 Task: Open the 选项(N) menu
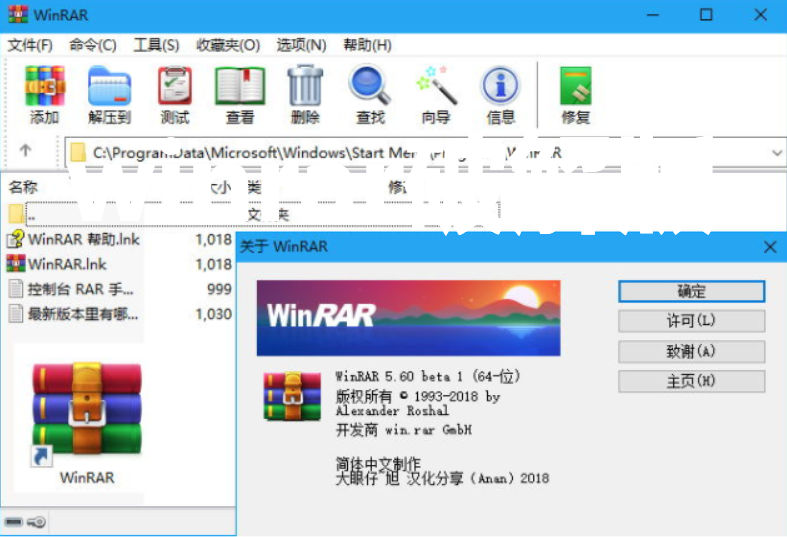point(301,45)
